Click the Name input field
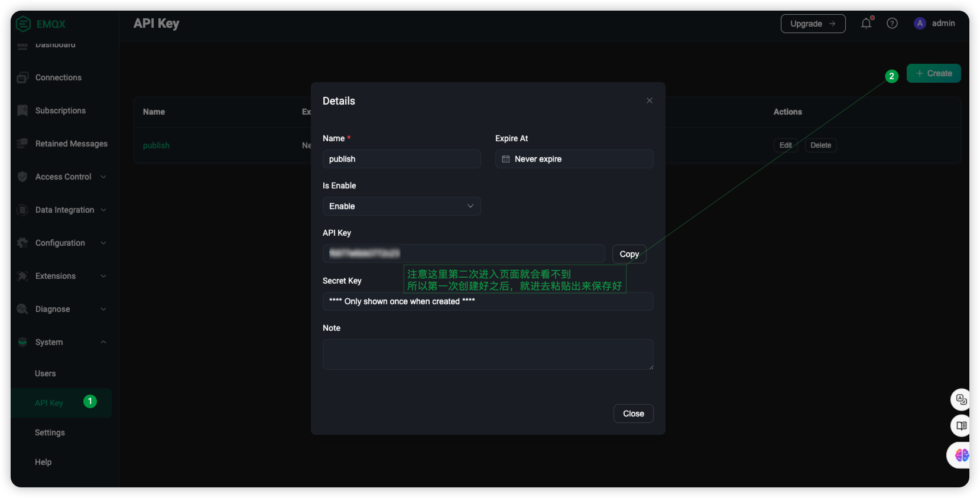 [x=401, y=159]
